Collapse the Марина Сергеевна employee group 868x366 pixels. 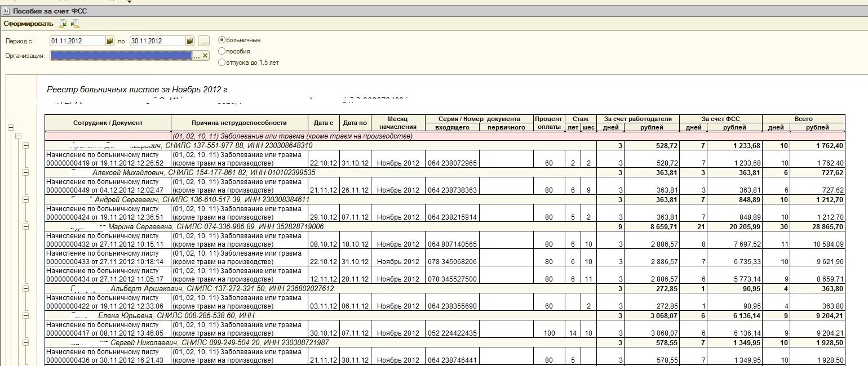pos(25,226)
